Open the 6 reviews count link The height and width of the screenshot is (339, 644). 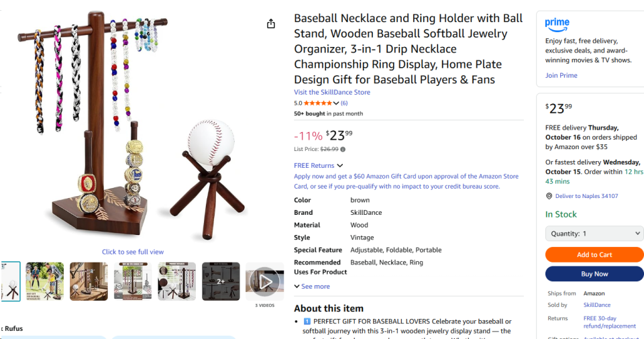[344, 103]
